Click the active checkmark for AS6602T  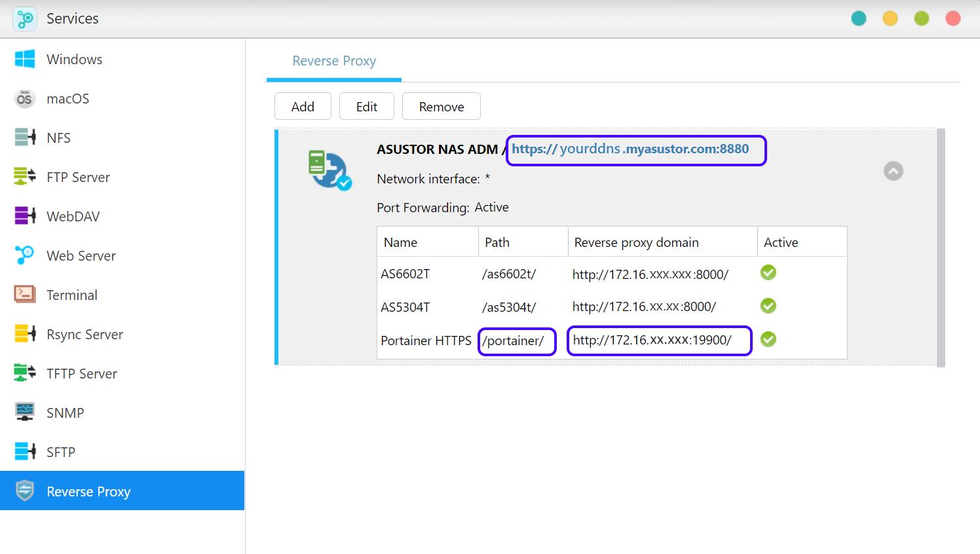pos(768,272)
